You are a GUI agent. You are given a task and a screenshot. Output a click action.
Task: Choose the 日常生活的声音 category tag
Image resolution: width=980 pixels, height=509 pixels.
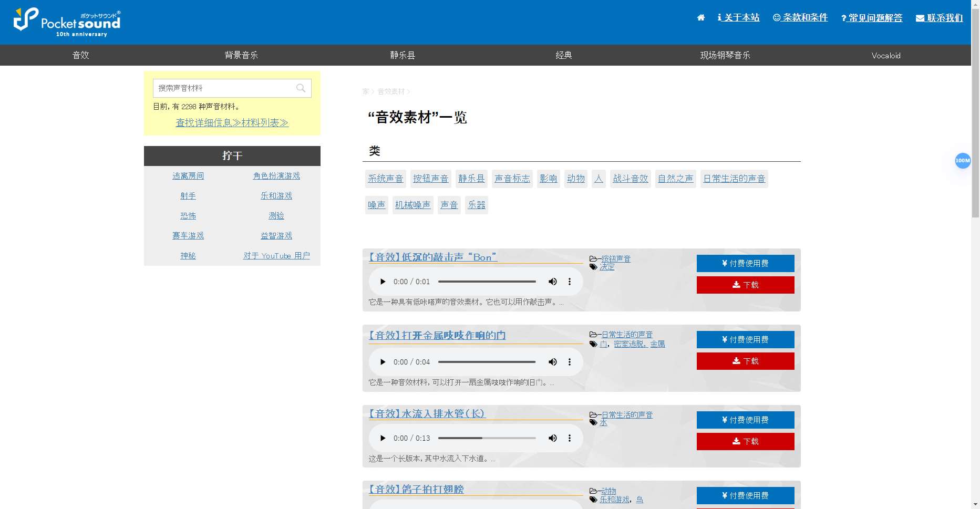click(734, 179)
